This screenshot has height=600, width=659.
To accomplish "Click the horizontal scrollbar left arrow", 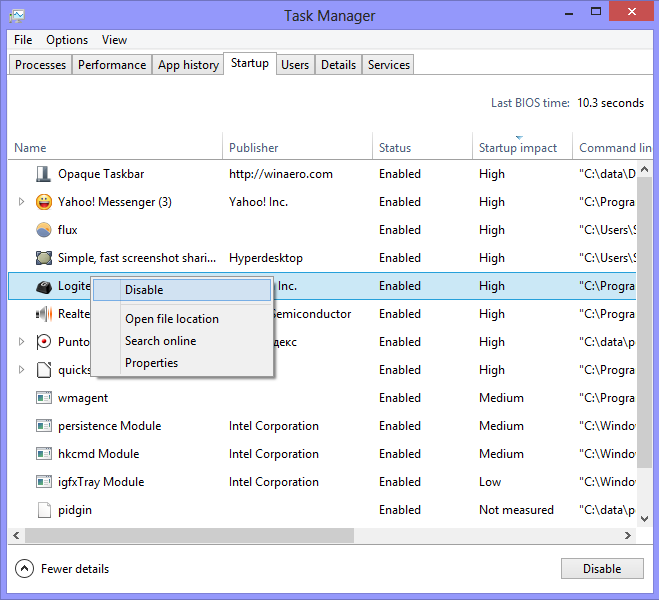I will click(16, 535).
